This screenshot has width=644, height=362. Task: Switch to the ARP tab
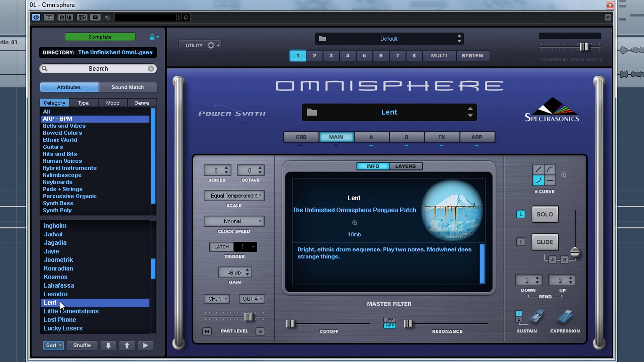coord(477,137)
